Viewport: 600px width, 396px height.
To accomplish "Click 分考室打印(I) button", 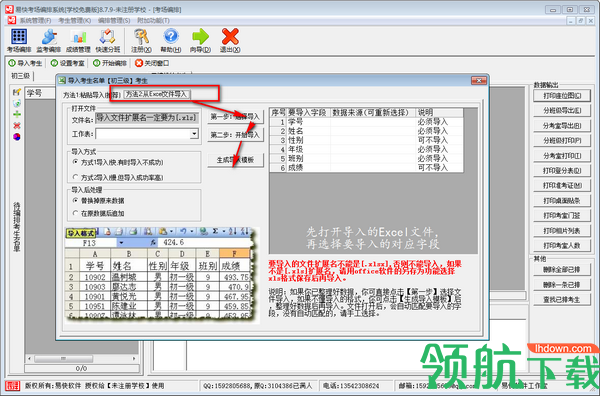I will click(x=562, y=155).
